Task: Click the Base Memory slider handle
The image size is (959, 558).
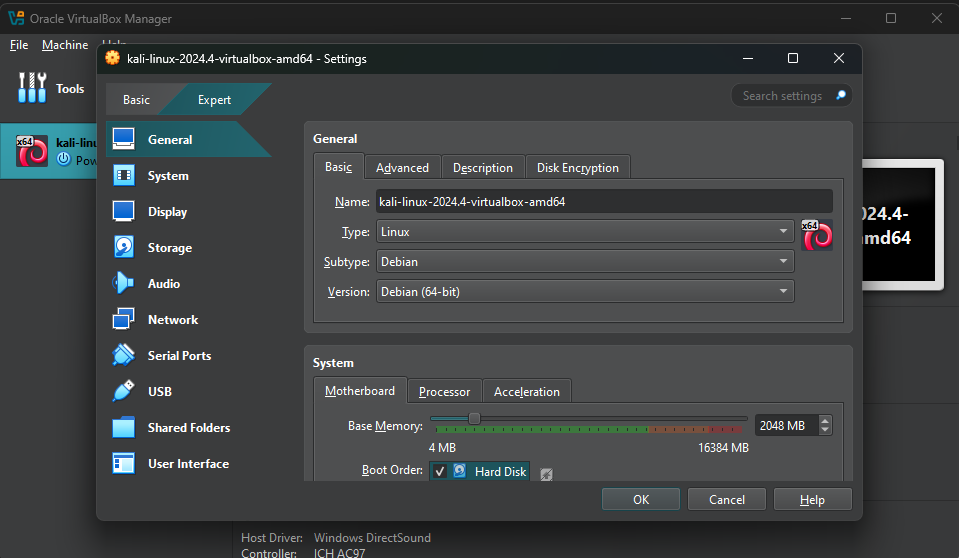Action: pos(474,418)
